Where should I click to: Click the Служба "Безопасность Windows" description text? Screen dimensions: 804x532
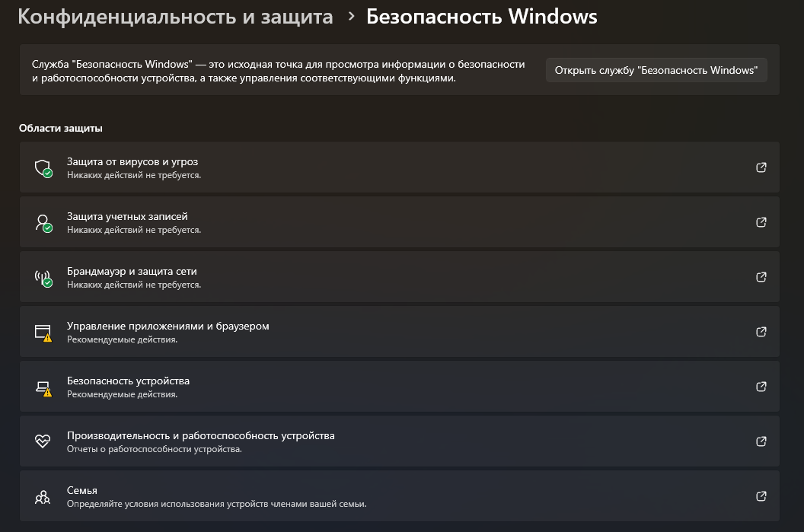(279, 72)
